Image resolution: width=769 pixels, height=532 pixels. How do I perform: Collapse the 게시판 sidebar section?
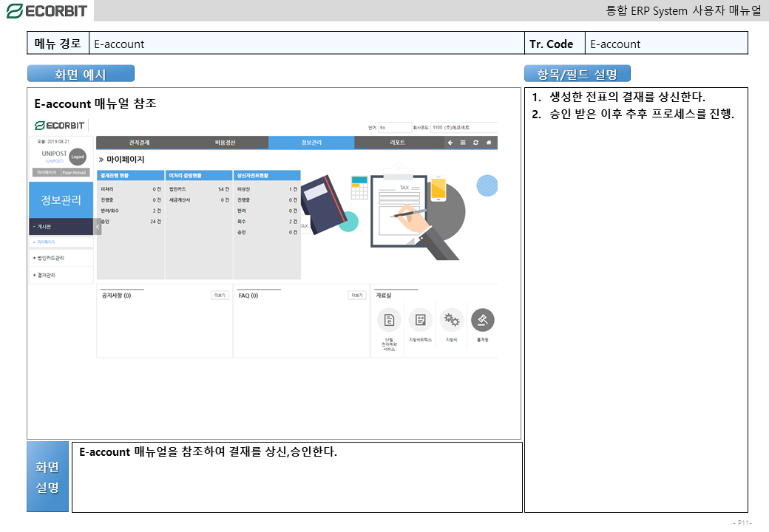click(x=61, y=227)
